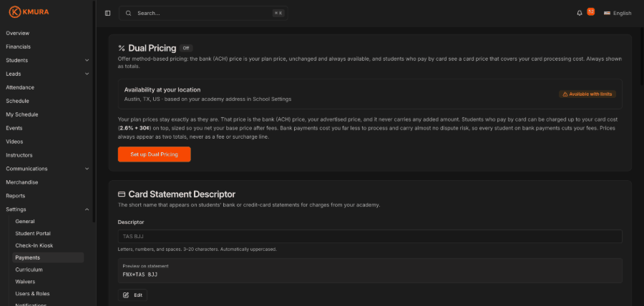
Task: Click the language flag icon
Action: point(607,13)
